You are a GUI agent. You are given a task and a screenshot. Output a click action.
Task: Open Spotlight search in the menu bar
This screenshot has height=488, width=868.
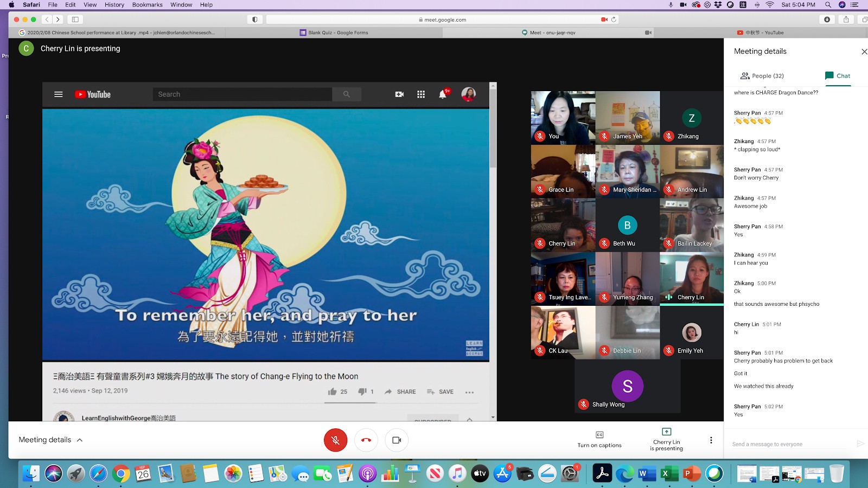tap(828, 5)
